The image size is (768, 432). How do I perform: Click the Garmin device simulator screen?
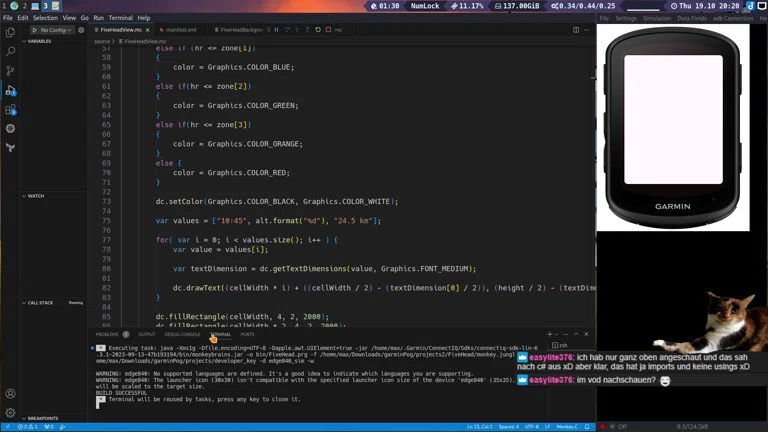coord(672,118)
